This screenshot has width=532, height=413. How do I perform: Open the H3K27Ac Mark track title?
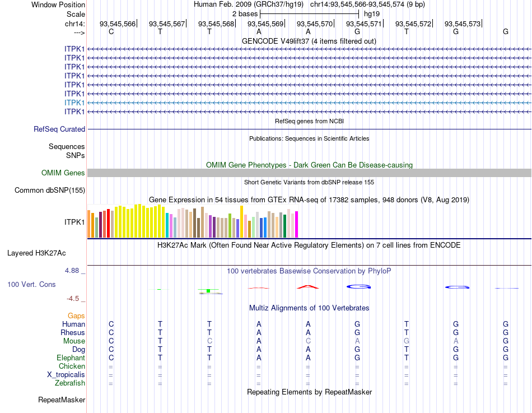point(309,245)
